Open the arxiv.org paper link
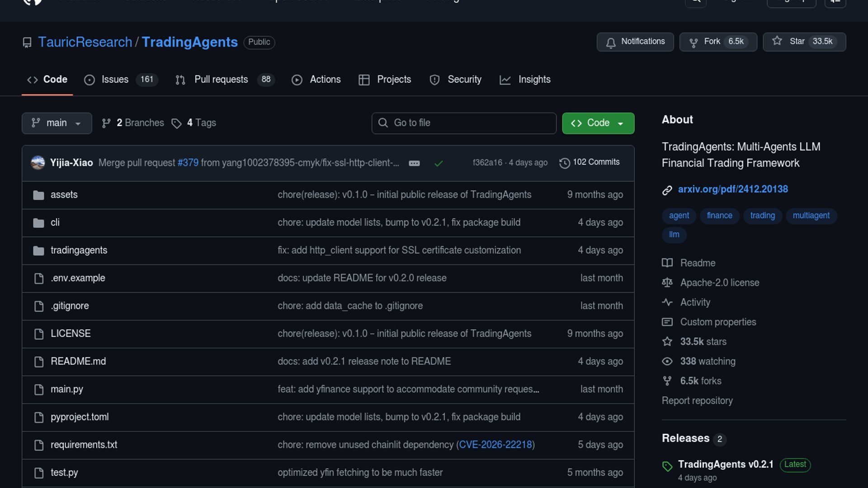 click(x=732, y=189)
